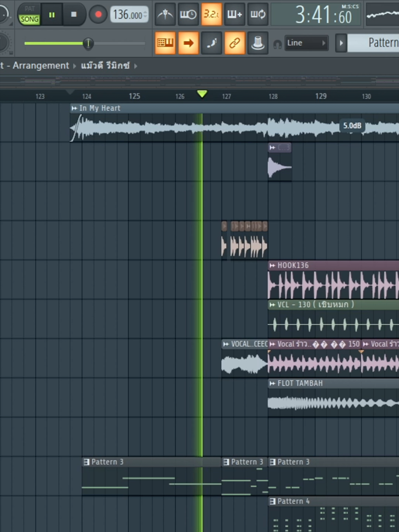Open the VCL - 130 clip menu
Screen dimensions: 399x532
(x=272, y=305)
